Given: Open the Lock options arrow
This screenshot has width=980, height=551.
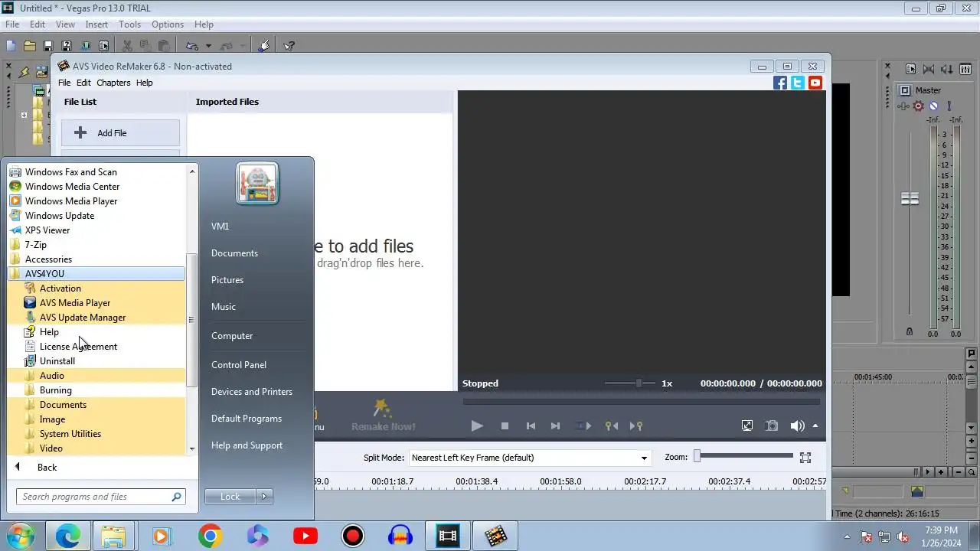Looking at the screenshot, I should (264, 497).
